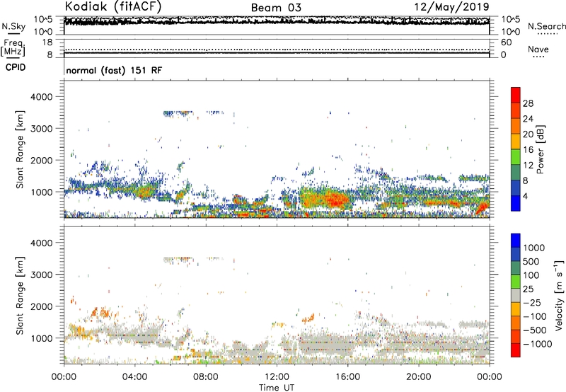Click the 'Nave' legend label

pyautogui.click(x=538, y=49)
